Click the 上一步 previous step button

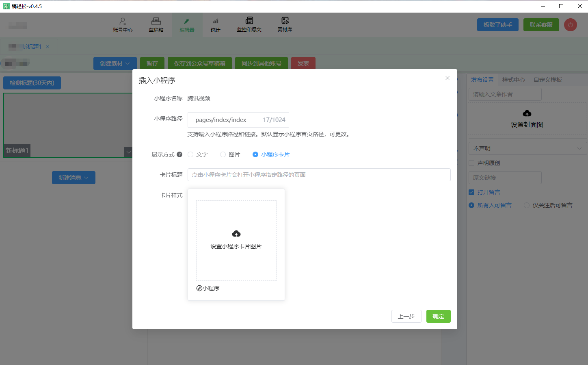[406, 316]
